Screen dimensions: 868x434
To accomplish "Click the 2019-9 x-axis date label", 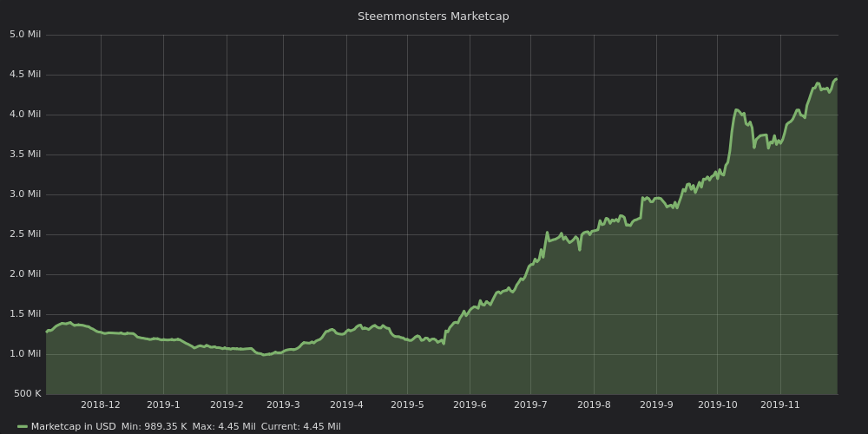I will tap(656, 404).
